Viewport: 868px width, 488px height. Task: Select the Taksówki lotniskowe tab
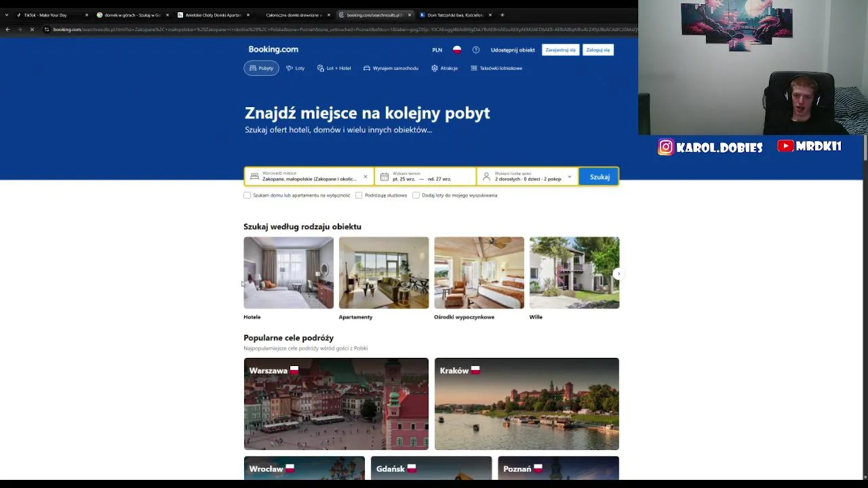pos(496,68)
